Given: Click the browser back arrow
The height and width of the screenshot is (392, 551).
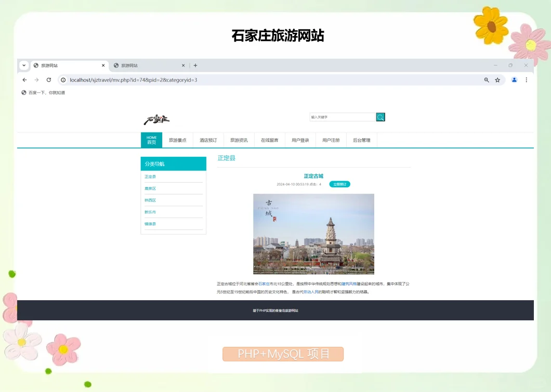Looking at the screenshot, I should pyautogui.click(x=24, y=80).
